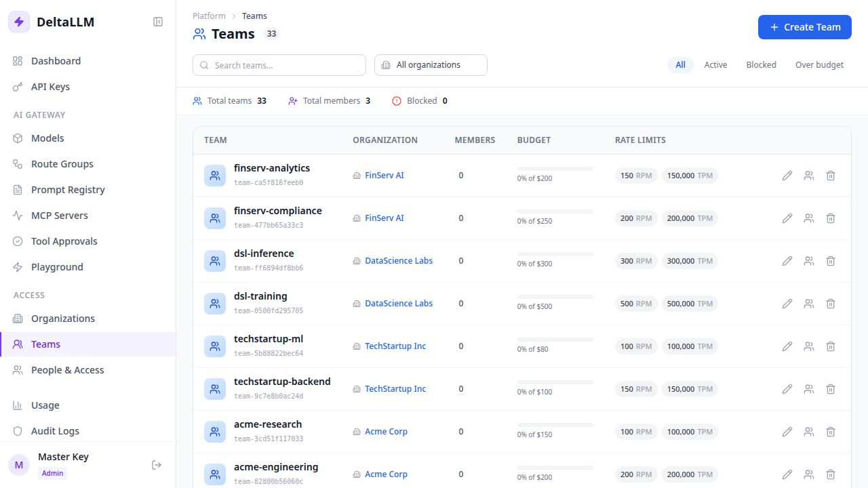Click the Admin role badge
The image size is (868, 488).
coord(52,473)
